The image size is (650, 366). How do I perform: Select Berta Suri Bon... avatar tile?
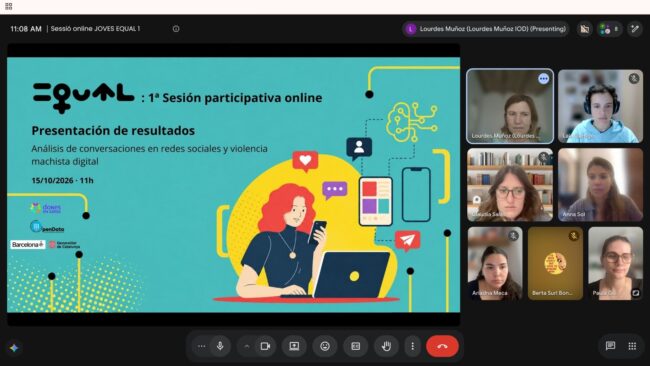tap(555, 263)
